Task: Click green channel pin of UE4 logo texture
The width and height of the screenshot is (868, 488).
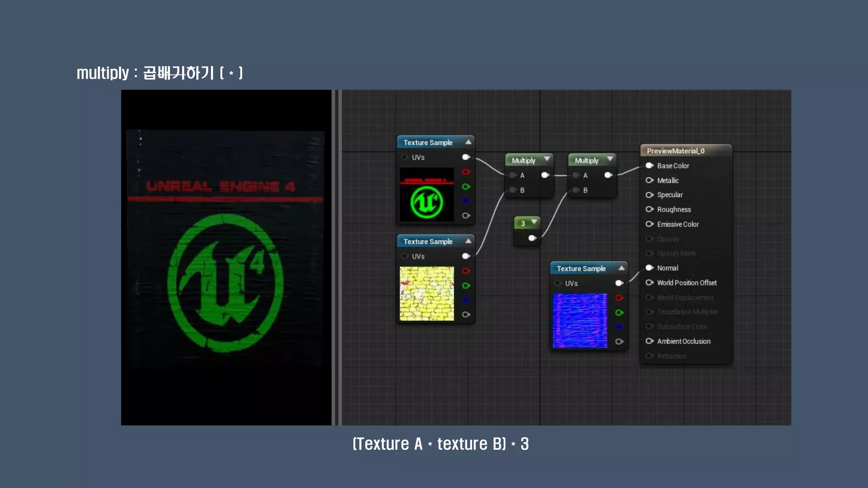Action: (x=466, y=186)
